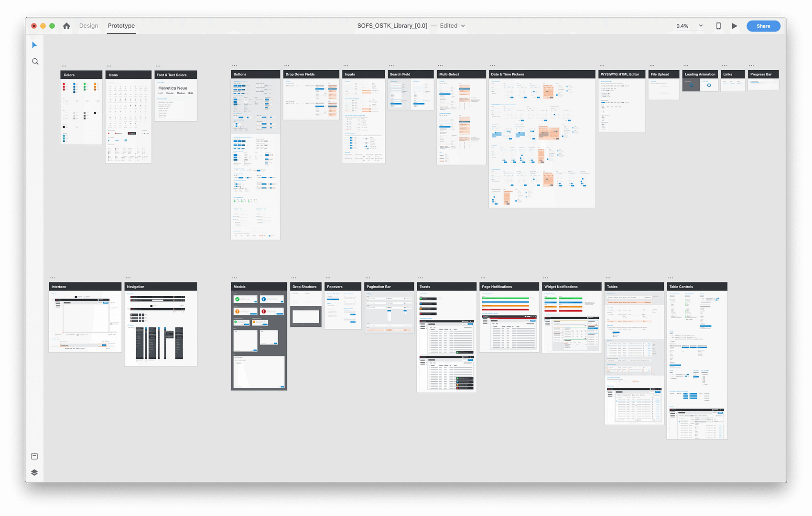Viewport: 812px width, 516px height.
Task: Open the Assets panel icon
Action: pyautogui.click(x=34, y=456)
